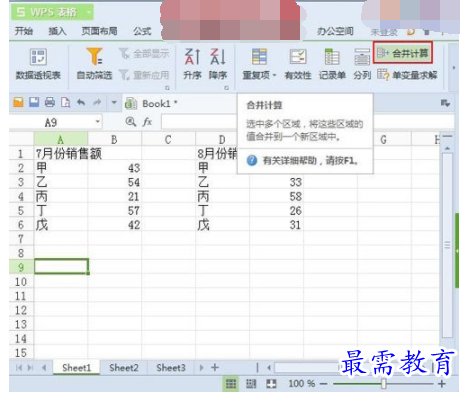Open the 页面布局 tab
The image size is (463, 394).
[x=99, y=31]
